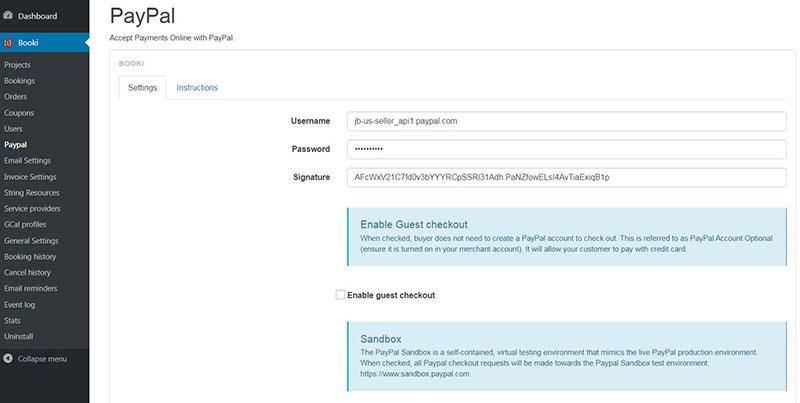View Booking history

[30, 257]
